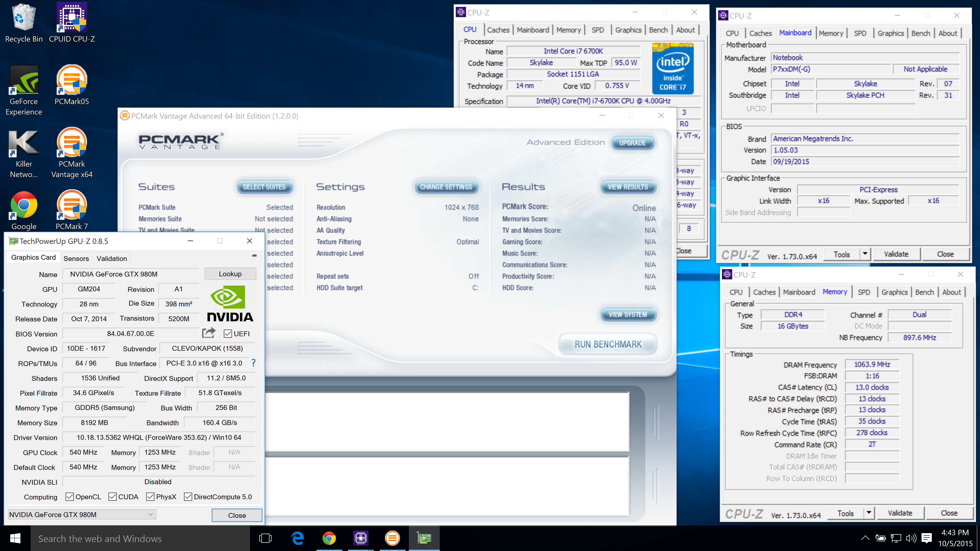Click the Bus Interface question mark help icon
The image size is (980, 551).
[253, 363]
